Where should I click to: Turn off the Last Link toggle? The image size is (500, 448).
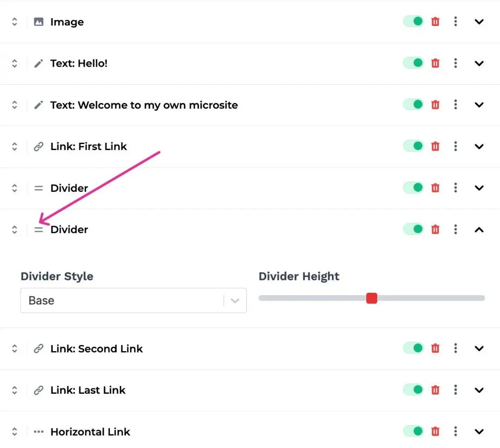point(413,390)
